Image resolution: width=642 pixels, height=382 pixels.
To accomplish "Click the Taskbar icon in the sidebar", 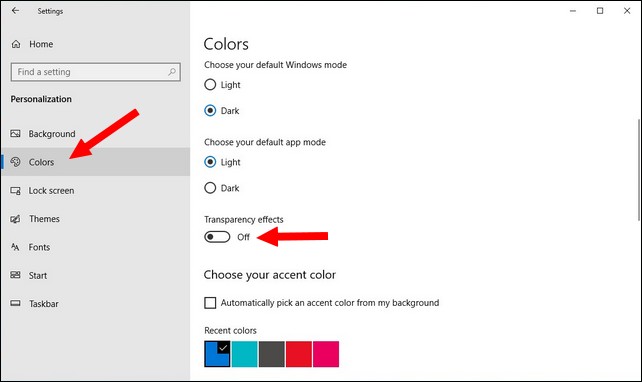I will coord(16,303).
